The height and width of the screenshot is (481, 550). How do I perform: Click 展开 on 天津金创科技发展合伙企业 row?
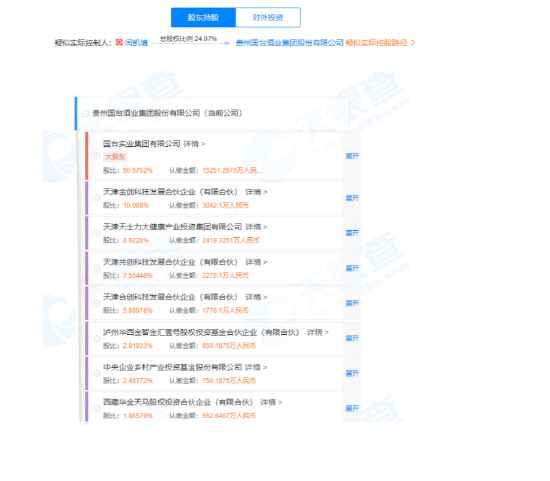click(352, 198)
